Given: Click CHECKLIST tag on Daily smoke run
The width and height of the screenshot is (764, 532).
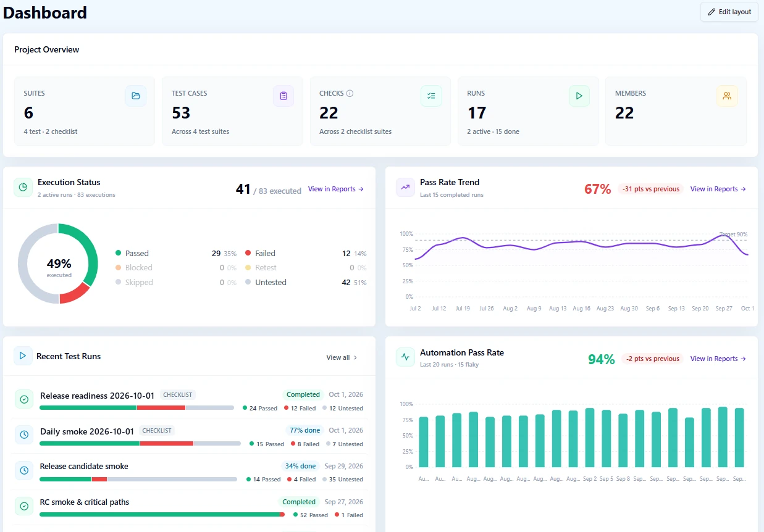Looking at the screenshot, I should coord(157,430).
